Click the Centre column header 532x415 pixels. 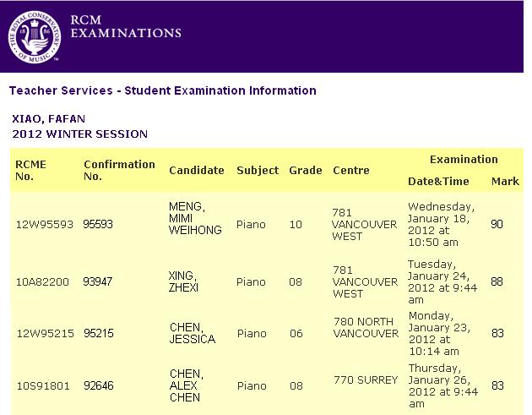351,170
